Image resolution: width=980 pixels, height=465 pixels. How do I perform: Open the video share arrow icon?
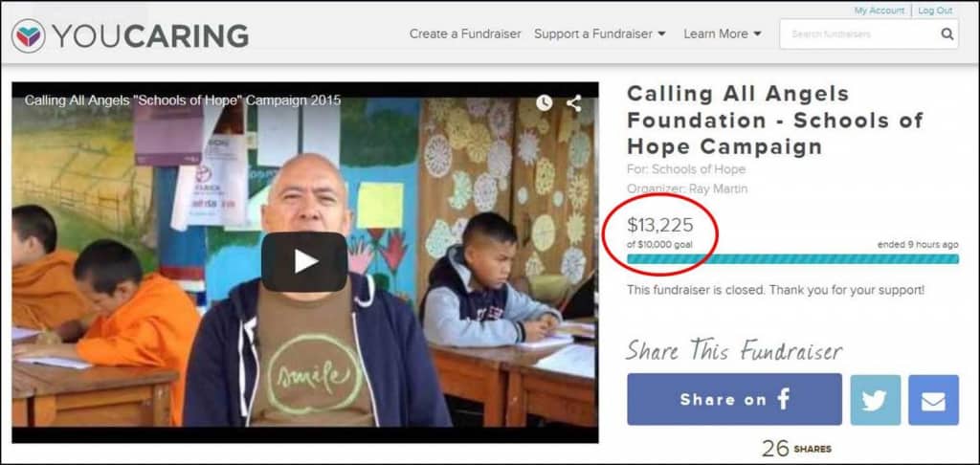(574, 102)
